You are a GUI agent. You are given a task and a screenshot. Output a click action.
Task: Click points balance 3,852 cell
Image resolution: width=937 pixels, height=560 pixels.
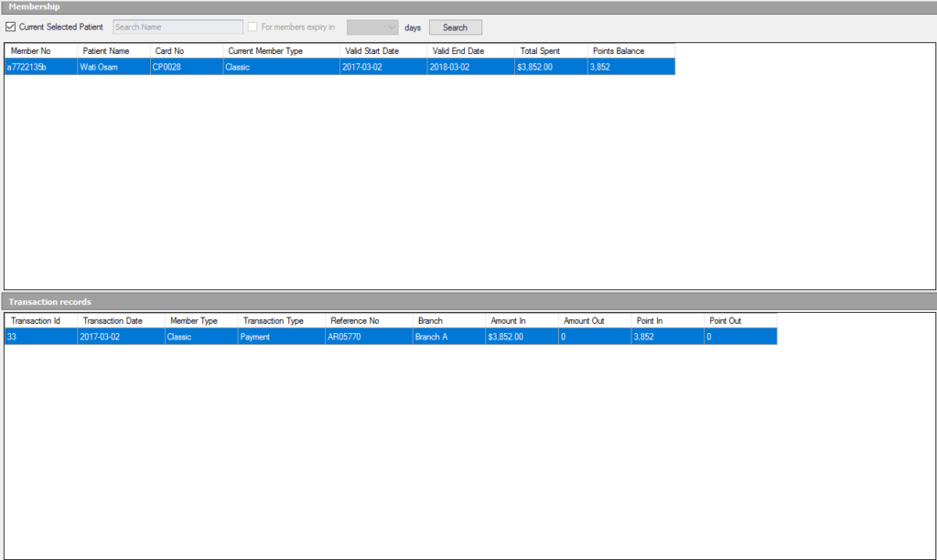tap(631, 67)
